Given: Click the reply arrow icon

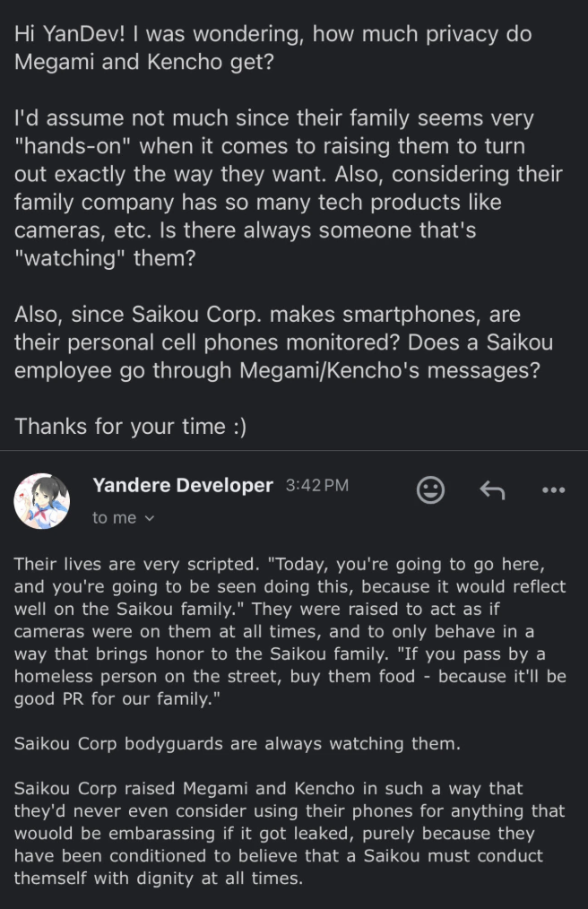Looking at the screenshot, I should 492,489.
